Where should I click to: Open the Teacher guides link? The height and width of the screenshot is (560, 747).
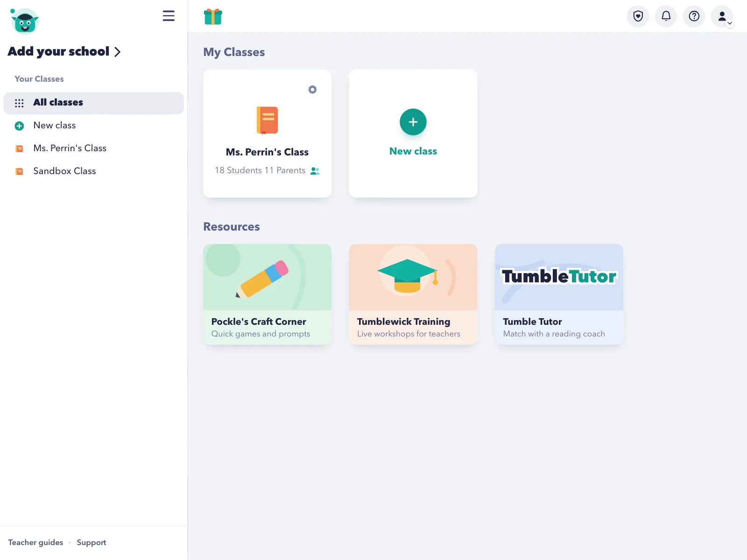pyautogui.click(x=35, y=542)
